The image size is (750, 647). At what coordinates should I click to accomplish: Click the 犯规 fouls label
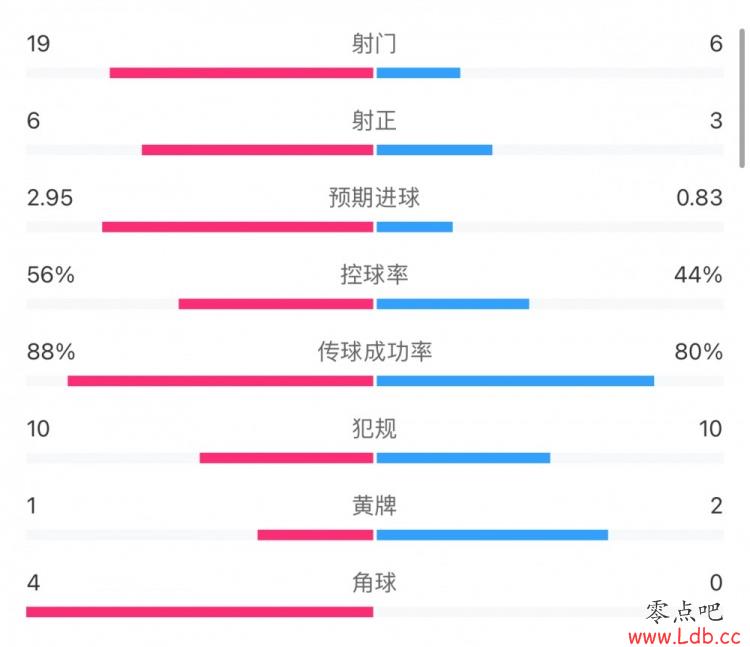[x=374, y=428]
